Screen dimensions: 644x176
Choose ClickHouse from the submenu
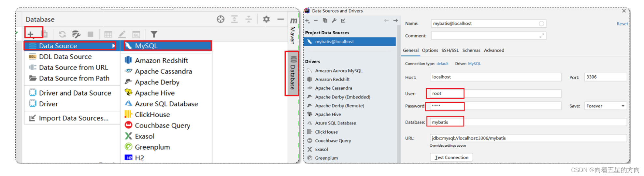pos(166,114)
